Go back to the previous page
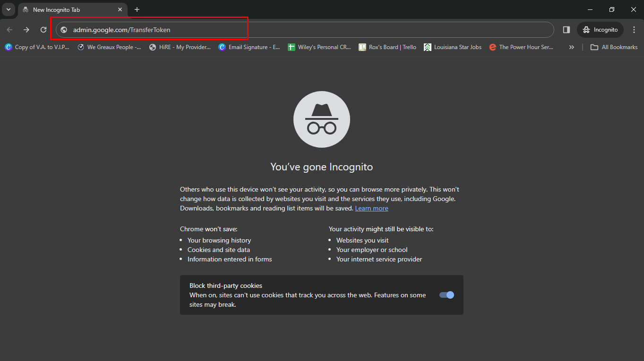 click(9, 30)
